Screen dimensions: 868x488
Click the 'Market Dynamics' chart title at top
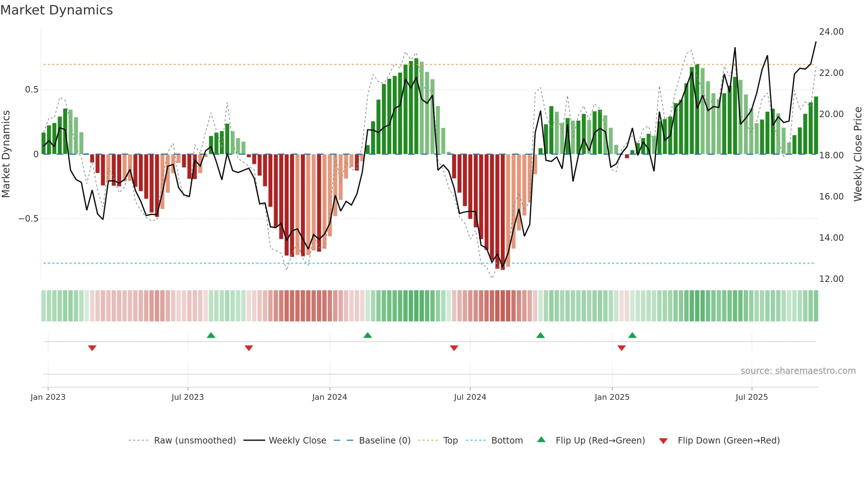pos(57,10)
